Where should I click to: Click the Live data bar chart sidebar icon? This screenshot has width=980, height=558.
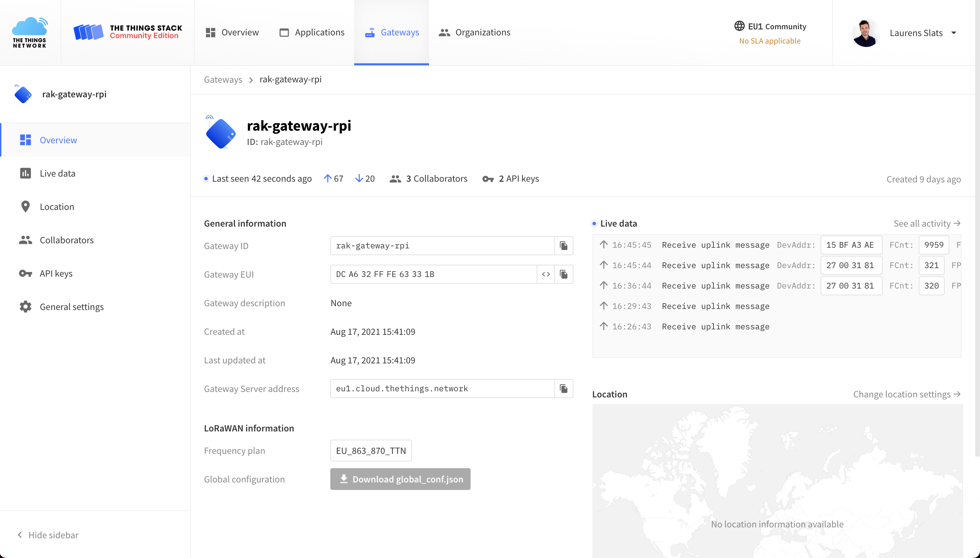click(x=25, y=173)
